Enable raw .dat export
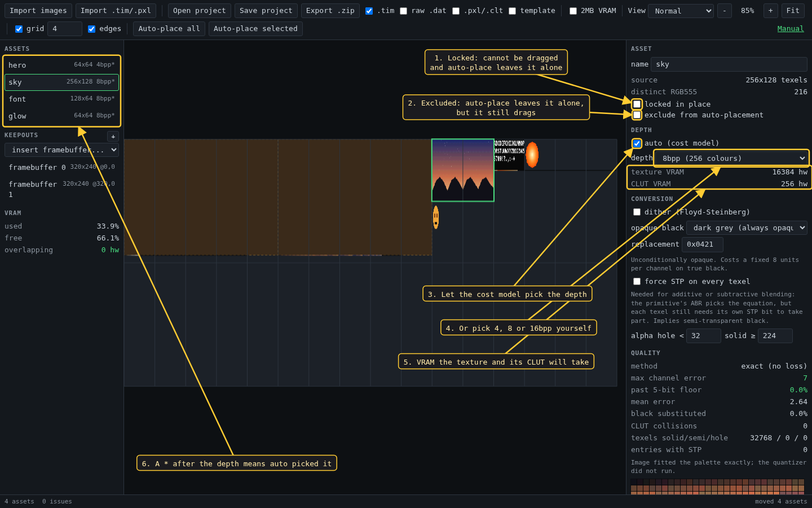Viewport: 812px width, 508px height. point(403,11)
